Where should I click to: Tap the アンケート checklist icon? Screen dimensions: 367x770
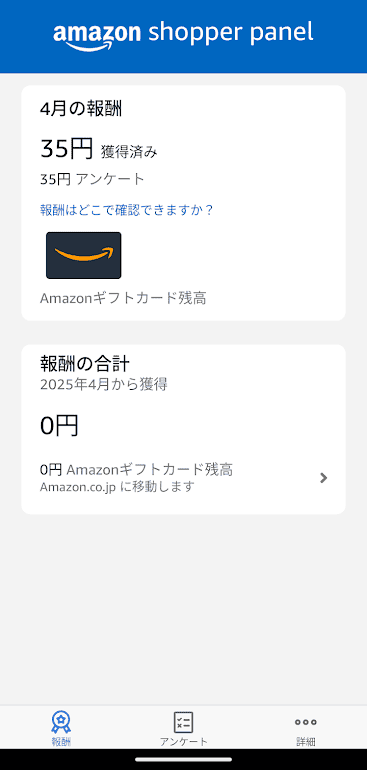tap(183, 722)
